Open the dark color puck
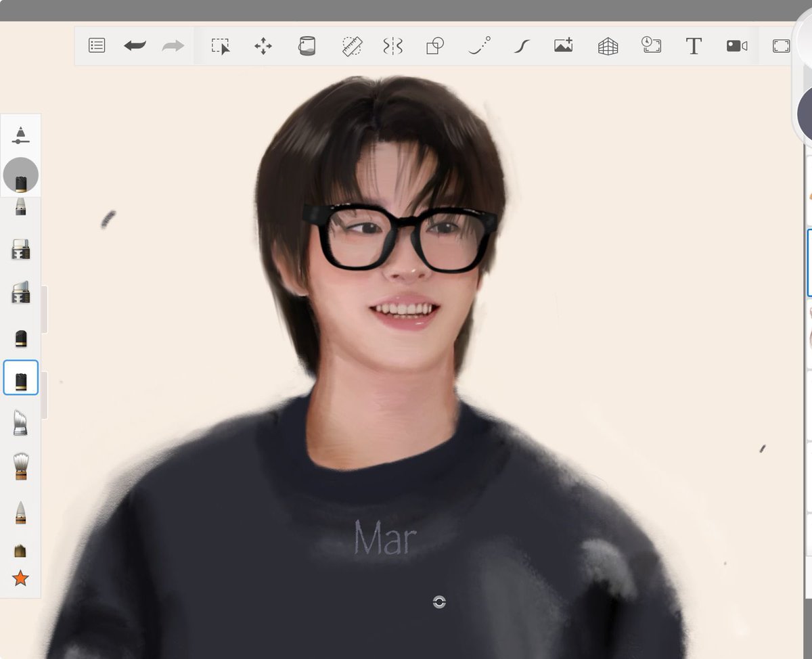This screenshot has height=659, width=812. (x=805, y=114)
